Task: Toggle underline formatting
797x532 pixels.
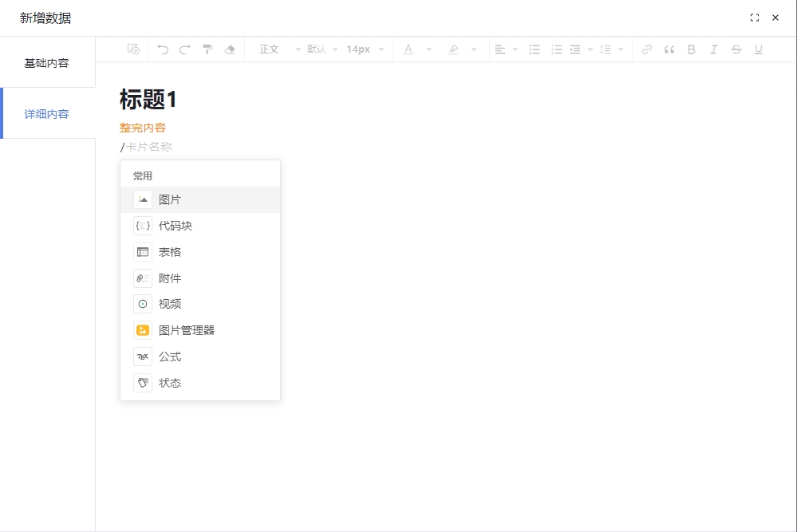Action: pos(759,49)
